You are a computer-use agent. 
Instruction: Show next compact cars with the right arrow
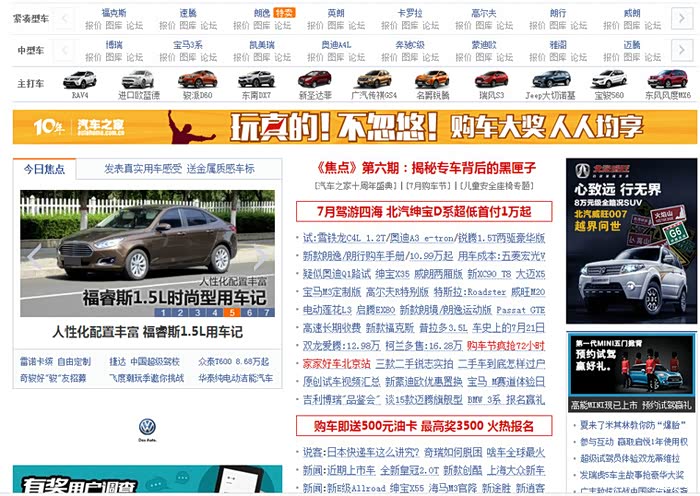[x=682, y=18]
